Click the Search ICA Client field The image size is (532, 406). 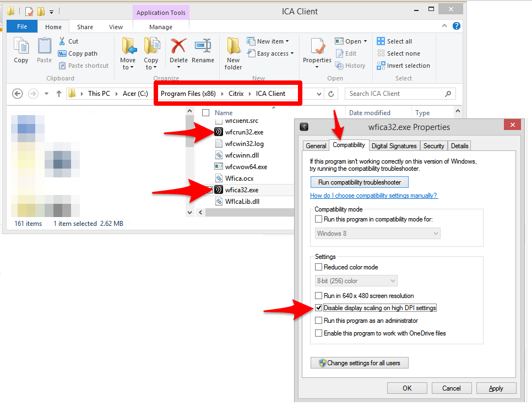coord(395,94)
